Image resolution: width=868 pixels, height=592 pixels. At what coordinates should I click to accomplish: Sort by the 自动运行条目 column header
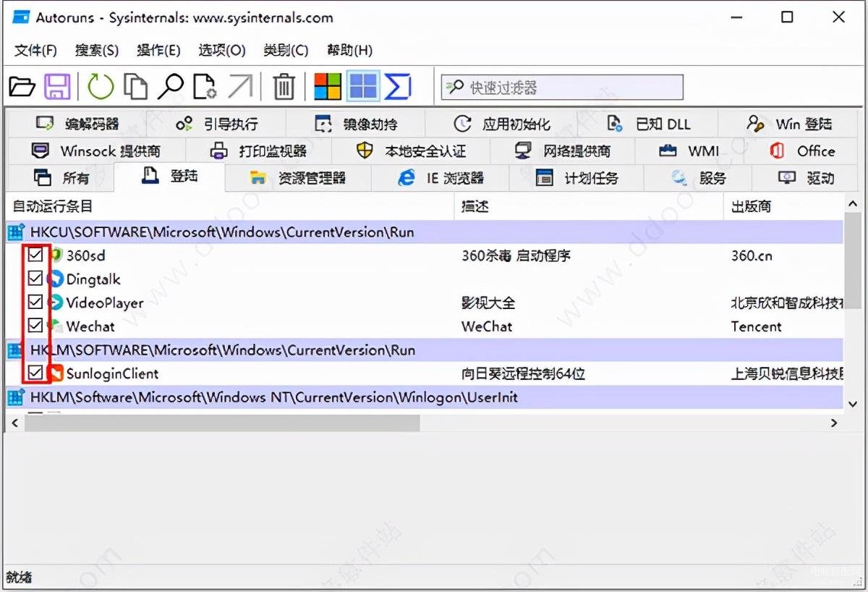click(x=230, y=206)
